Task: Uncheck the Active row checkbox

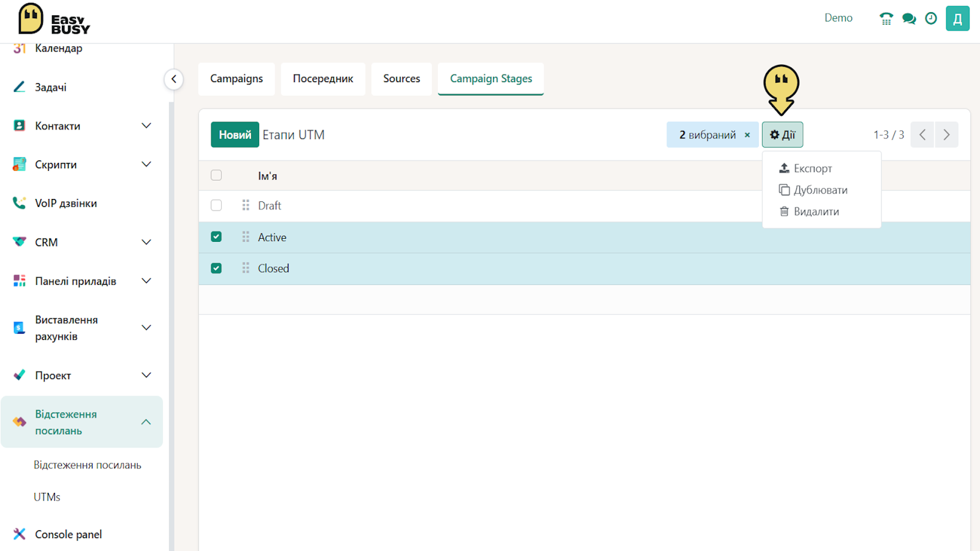Action: 216,237
